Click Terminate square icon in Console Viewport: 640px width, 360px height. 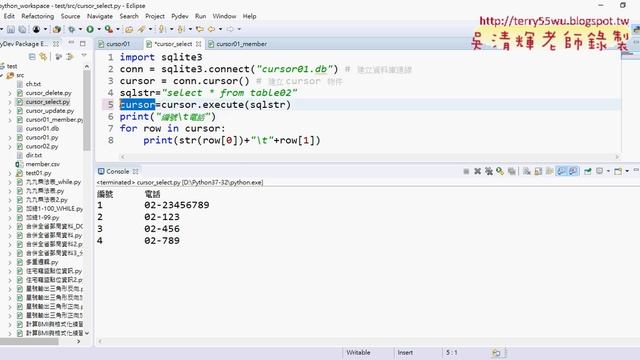[x=466, y=171]
